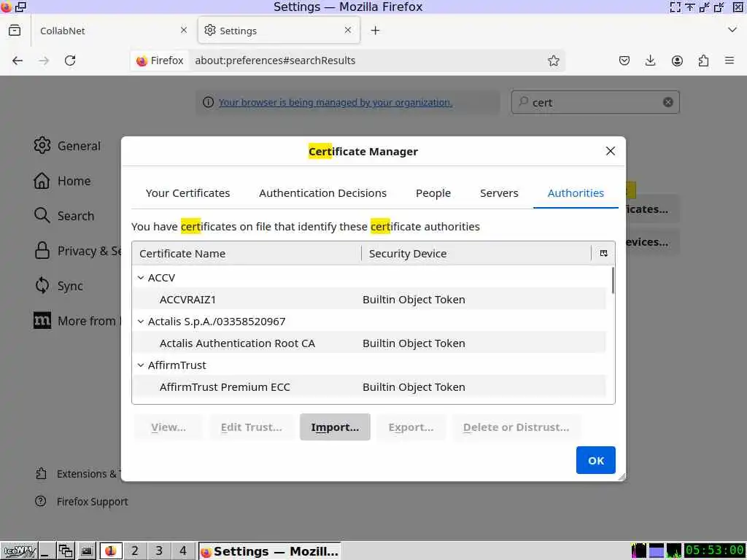Bookmark this page with the star icon

(x=553, y=61)
